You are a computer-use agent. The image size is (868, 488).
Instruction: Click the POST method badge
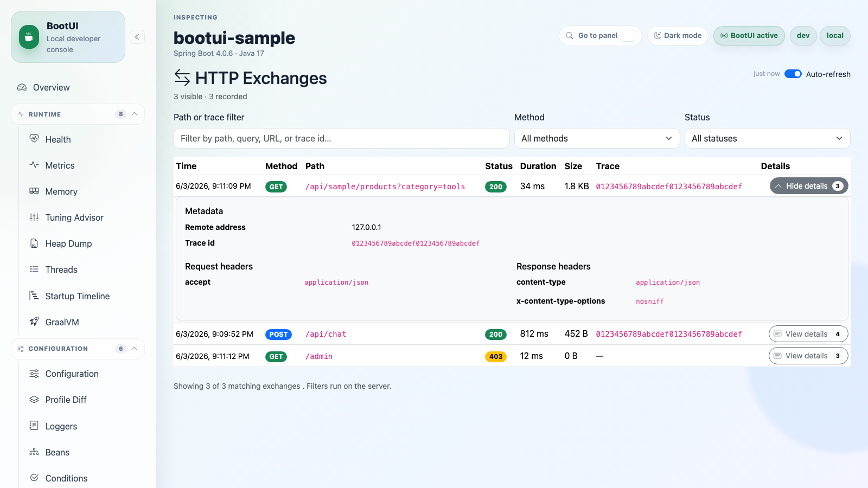pos(278,334)
